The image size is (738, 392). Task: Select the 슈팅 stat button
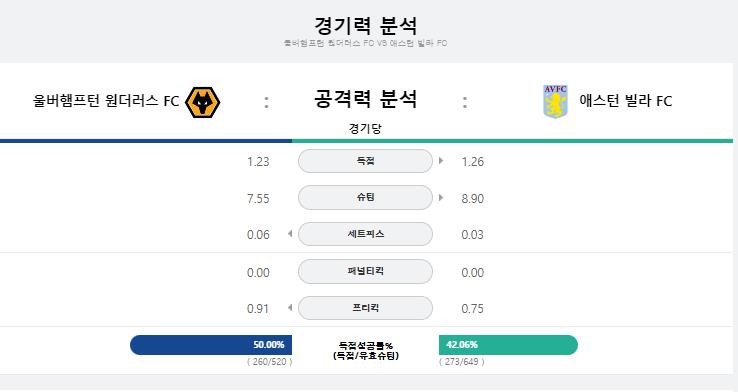(365, 198)
